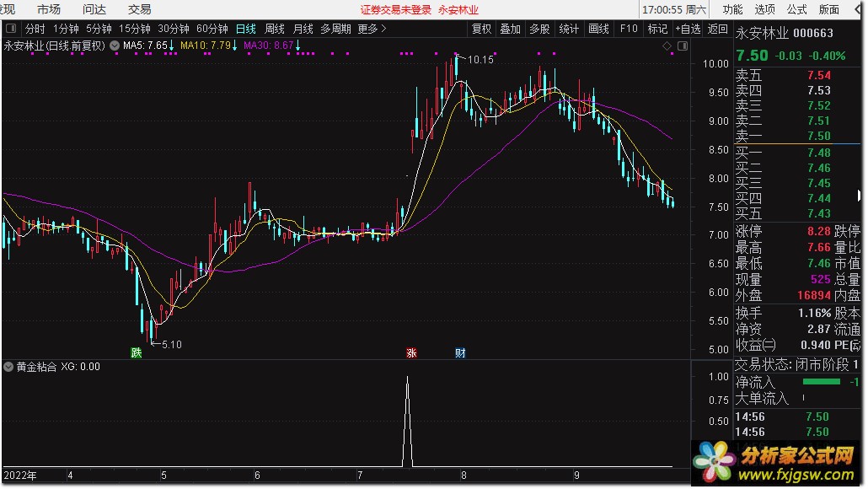
Task: Click the 统计 statistics button
Action: click(569, 29)
